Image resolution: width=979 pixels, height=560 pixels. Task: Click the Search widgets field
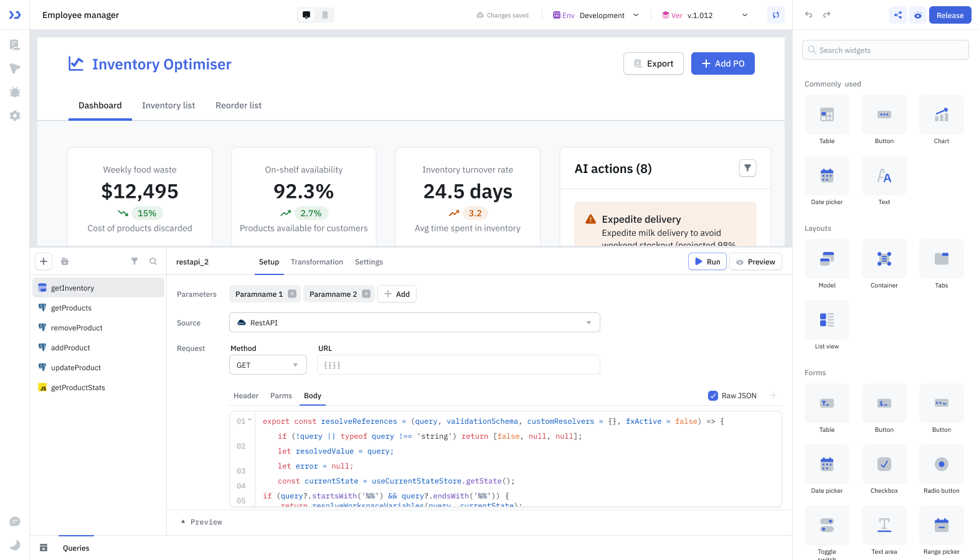885,50
